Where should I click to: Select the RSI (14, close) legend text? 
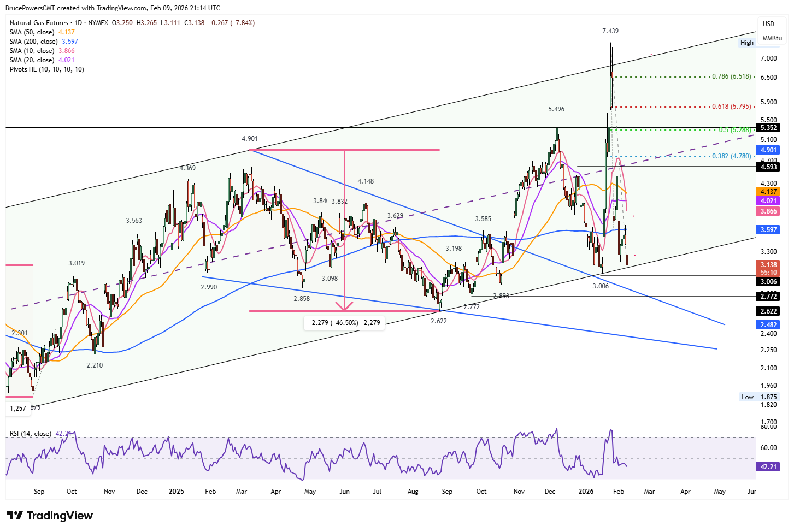click(31, 433)
